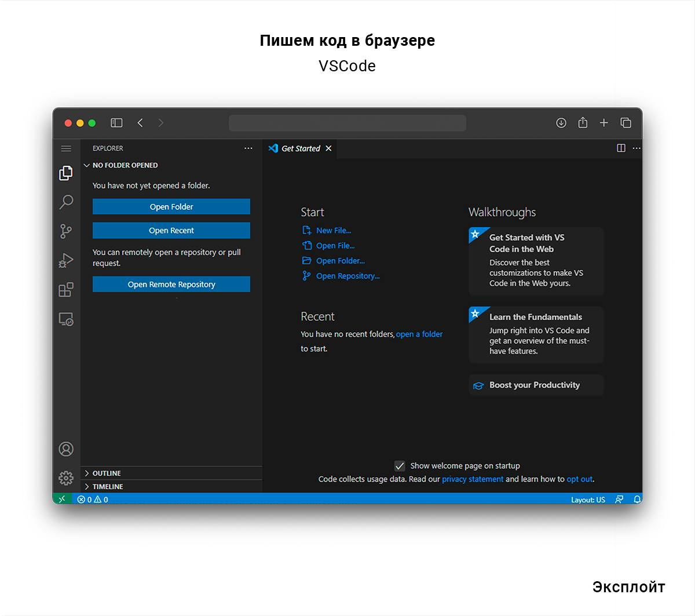Open the Search view icon
695x616 pixels.
pos(66,202)
